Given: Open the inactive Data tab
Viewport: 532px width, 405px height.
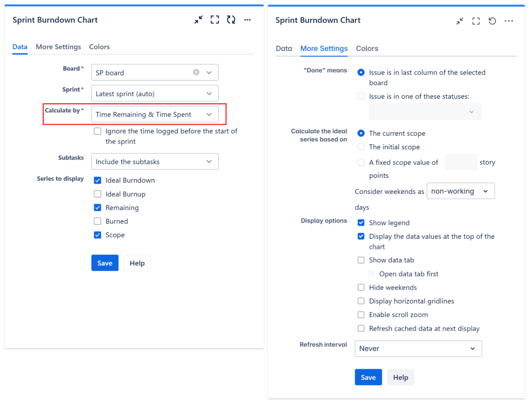Looking at the screenshot, I should click(284, 48).
